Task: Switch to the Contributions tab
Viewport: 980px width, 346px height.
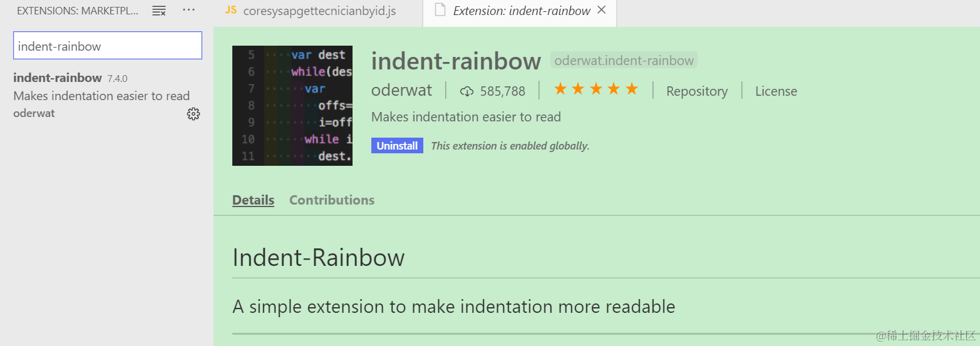Action: coord(332,200)
